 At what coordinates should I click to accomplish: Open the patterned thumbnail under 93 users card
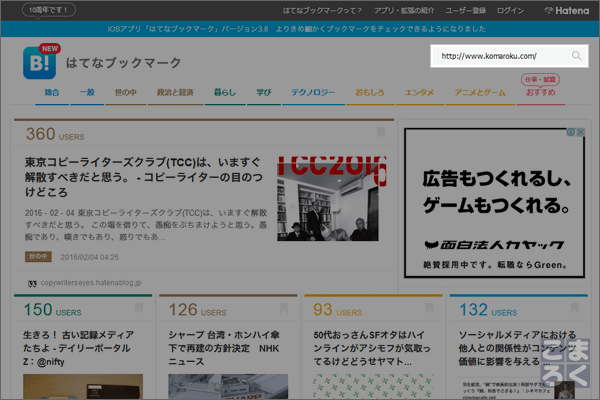(x=373, y=387)
